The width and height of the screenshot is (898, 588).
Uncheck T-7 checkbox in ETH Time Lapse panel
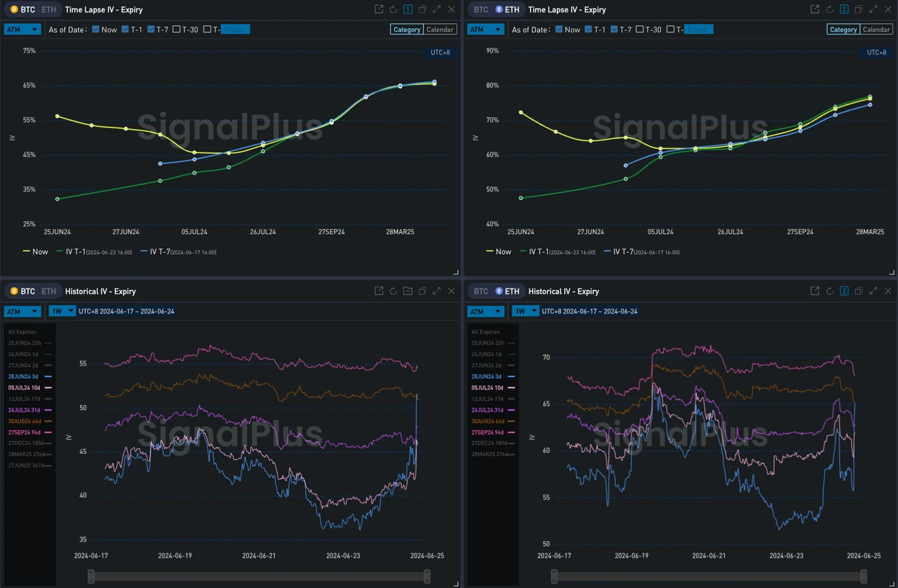(615, 29)
